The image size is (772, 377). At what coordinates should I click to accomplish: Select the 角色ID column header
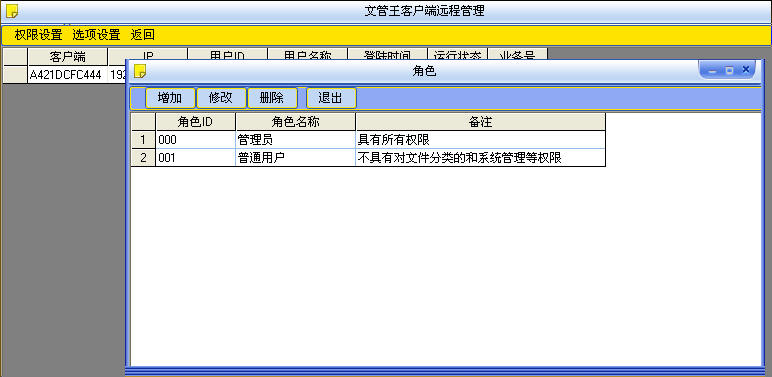195,122
